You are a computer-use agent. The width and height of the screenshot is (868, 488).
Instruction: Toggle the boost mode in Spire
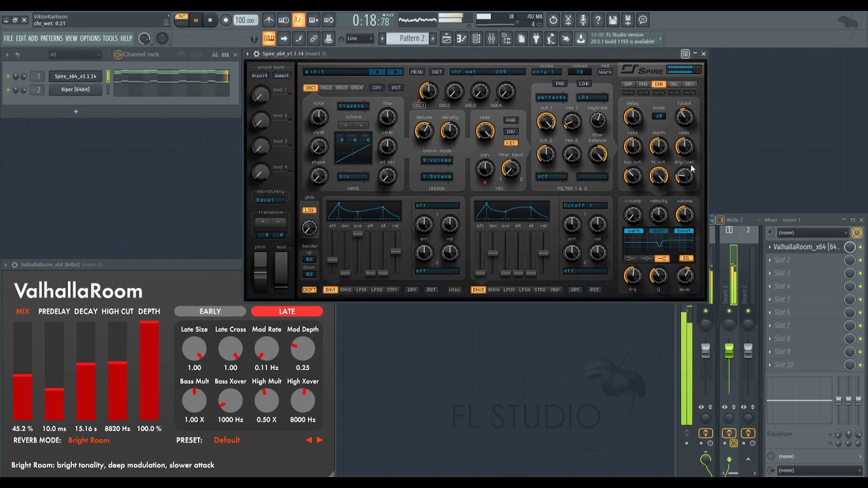(x=684, y=231)
